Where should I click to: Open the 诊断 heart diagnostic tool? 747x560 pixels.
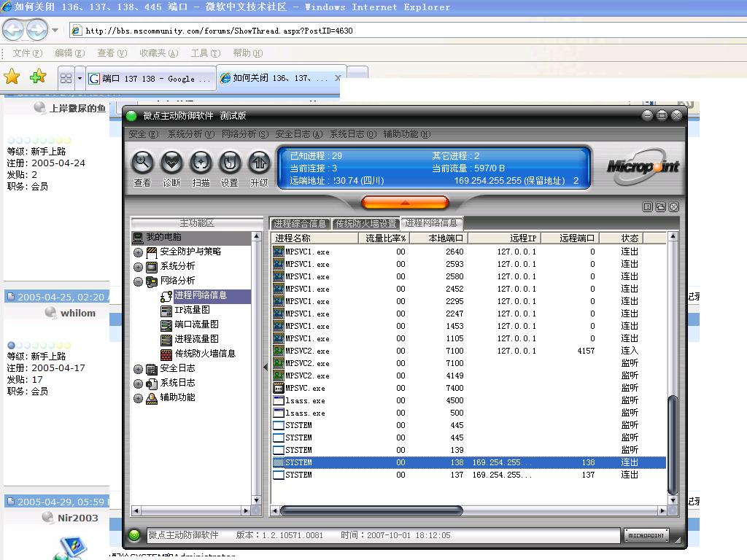[171, 163]
